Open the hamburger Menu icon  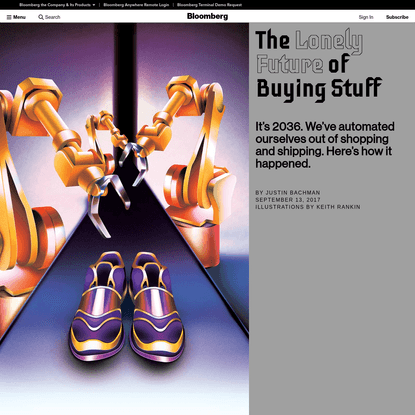[9, 17]
